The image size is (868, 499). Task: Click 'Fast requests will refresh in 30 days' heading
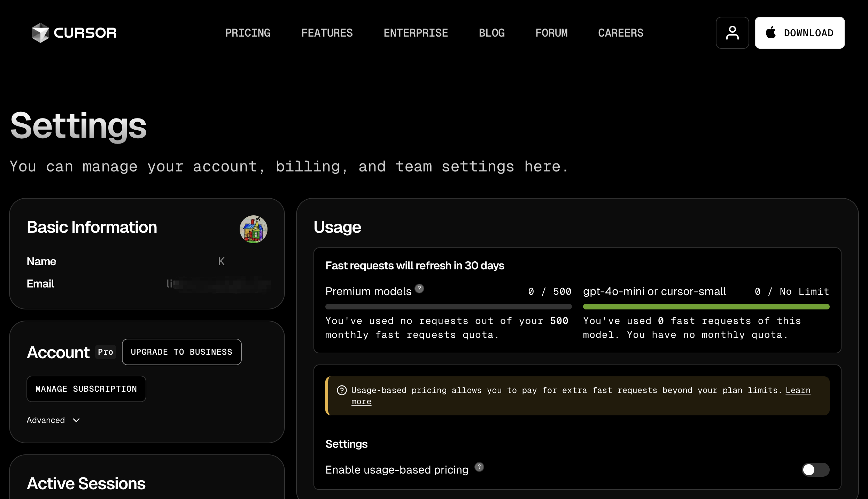pyautogui.click(x=414, y=266)
